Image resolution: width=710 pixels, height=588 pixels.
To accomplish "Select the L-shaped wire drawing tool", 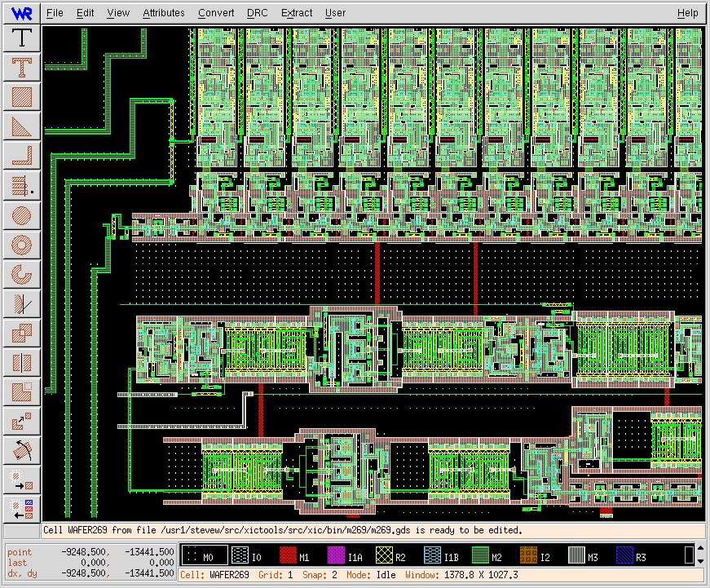I will pos(22,156).
